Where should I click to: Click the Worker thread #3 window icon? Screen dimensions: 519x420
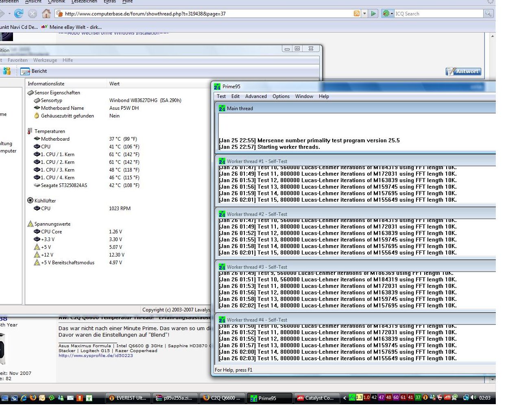[x=222, y=267]
